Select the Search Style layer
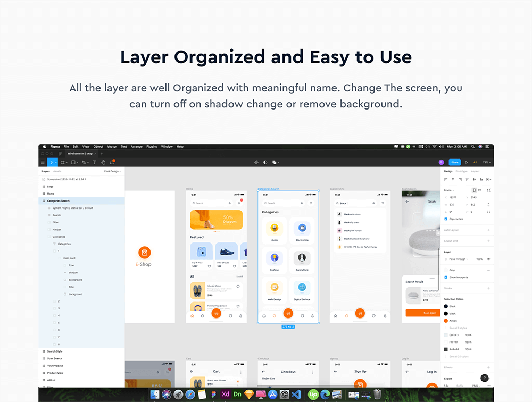532x402 pixels. [55, 351]
